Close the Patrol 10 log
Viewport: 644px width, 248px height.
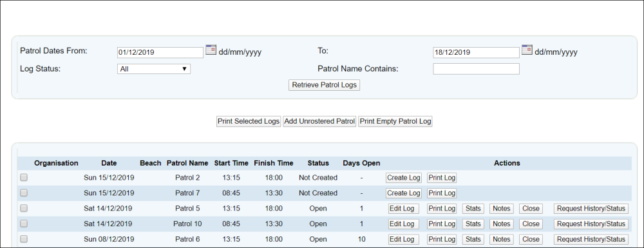531,224
